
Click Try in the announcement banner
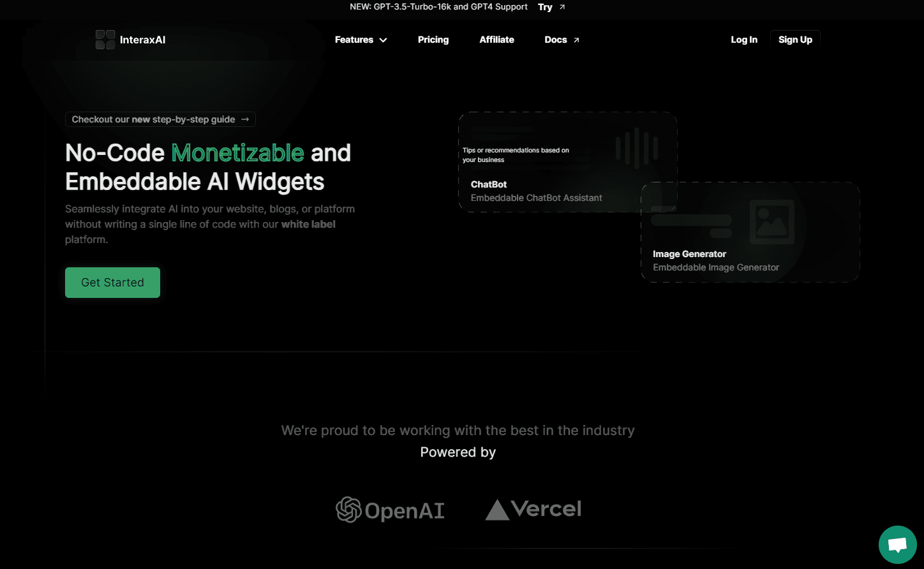point(545,7)
